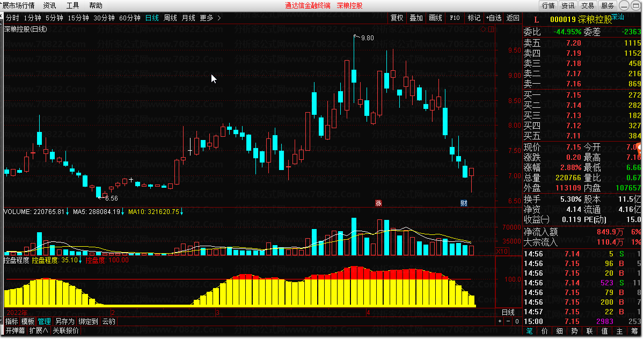Click the 绑定到 tab

pos(88,321)
